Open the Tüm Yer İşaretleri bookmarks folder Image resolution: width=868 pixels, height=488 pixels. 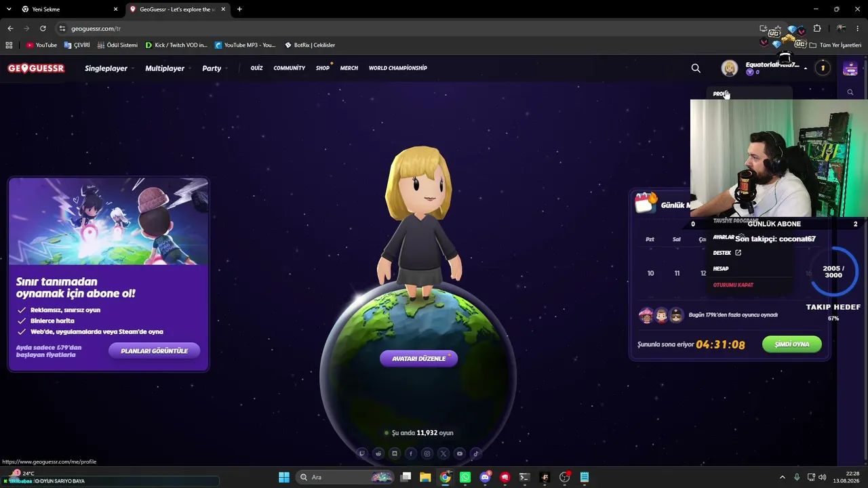point(835,45)
